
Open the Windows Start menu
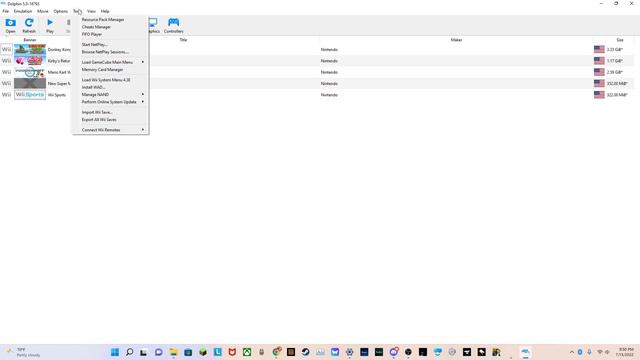pos(115,352)
